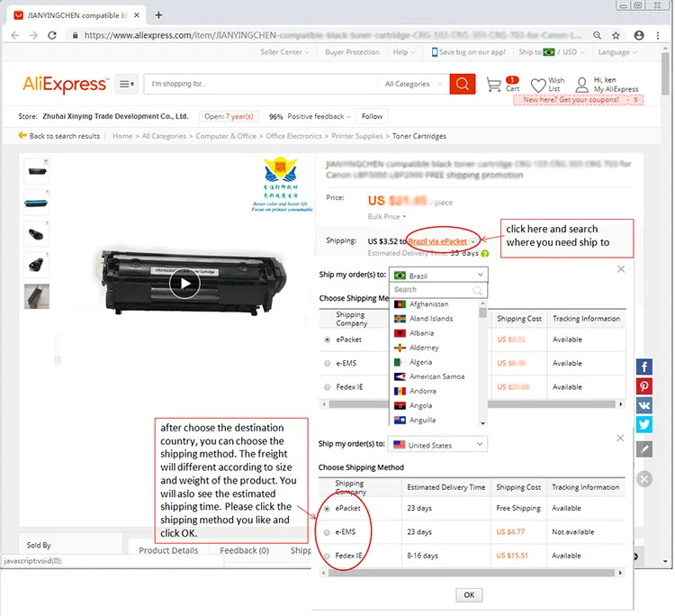Click the country Search input field
The width and height of the screenshot is (675, 616).
click(x=438, y=290)
